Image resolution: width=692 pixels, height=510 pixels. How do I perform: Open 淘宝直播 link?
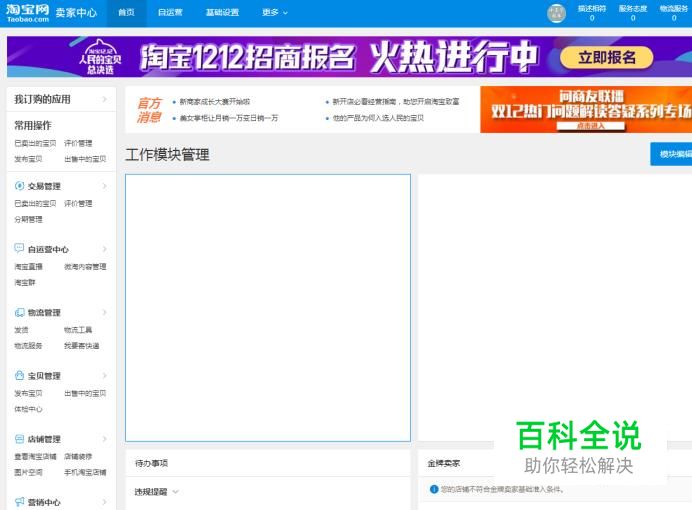coord(28,266)
